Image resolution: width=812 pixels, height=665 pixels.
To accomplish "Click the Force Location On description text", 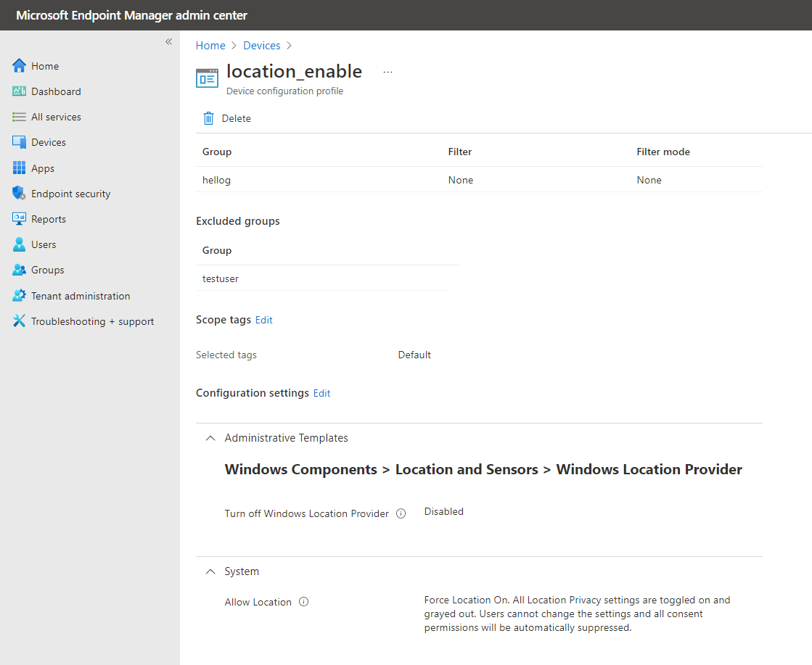I will pyautogui.click(x=577, y=614).
